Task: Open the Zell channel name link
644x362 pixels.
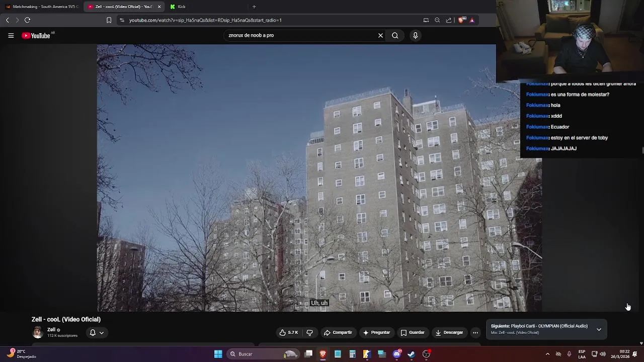Action: coord(51,330)
